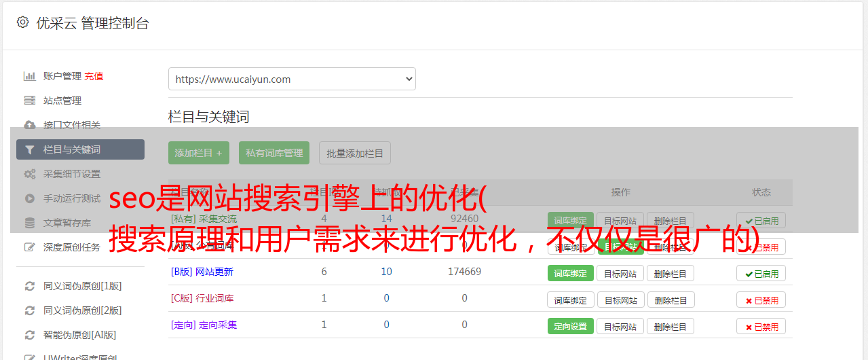Click the cloud upload icon for 接口文件相关
Screen dimensions: 868x360
29,125
